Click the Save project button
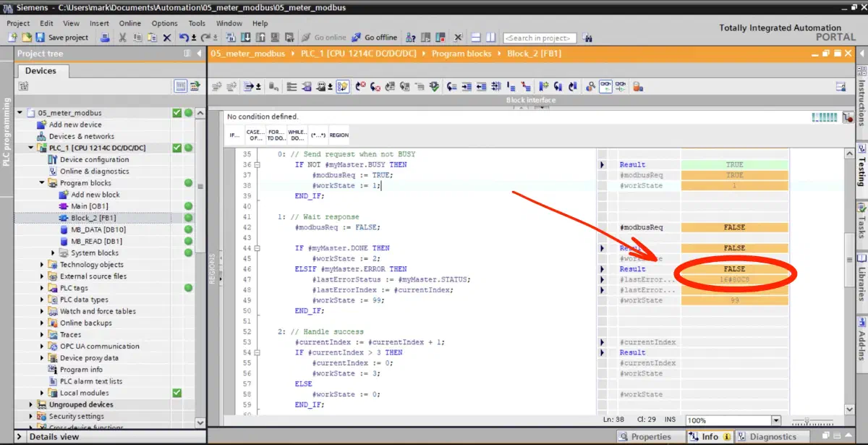The image size is (868, 445). click(61, 38)
